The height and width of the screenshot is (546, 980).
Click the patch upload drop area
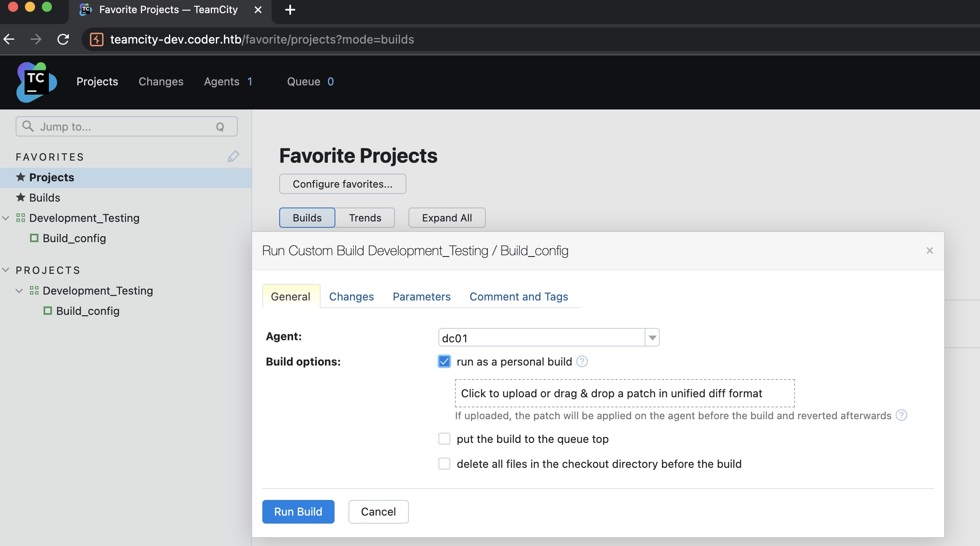pyautogui.click(x=624, y=393)
